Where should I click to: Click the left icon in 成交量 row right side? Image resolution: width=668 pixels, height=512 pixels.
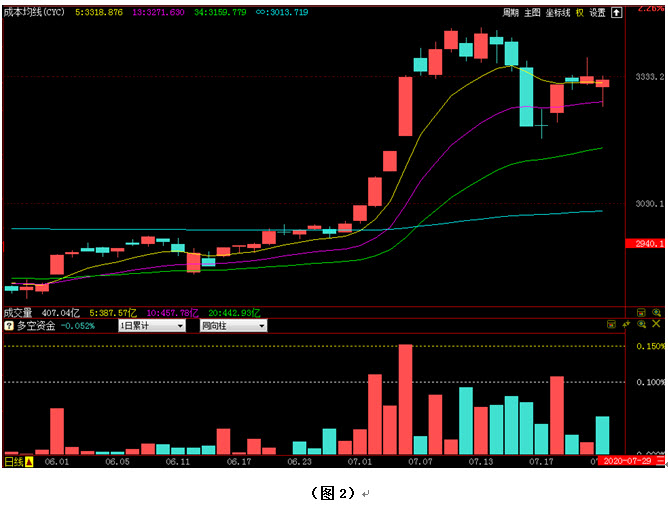(641, 313)
